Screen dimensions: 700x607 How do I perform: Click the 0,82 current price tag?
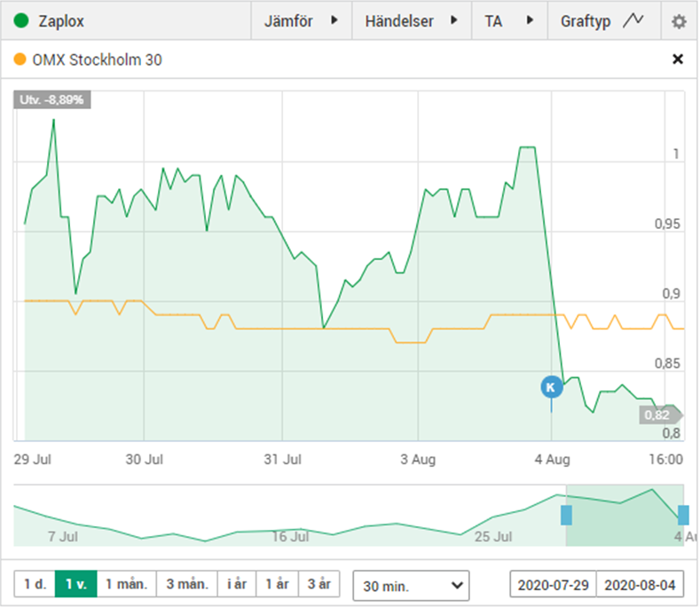coord(659,415)
